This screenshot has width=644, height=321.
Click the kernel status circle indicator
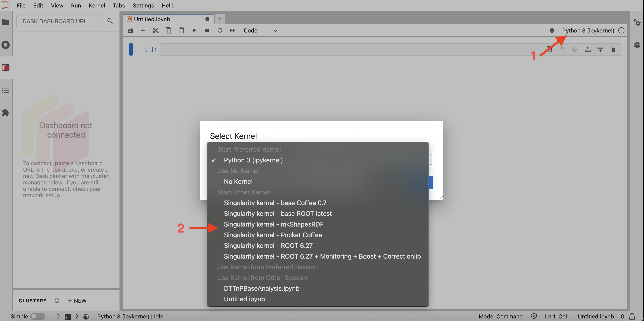click(621, 31)
